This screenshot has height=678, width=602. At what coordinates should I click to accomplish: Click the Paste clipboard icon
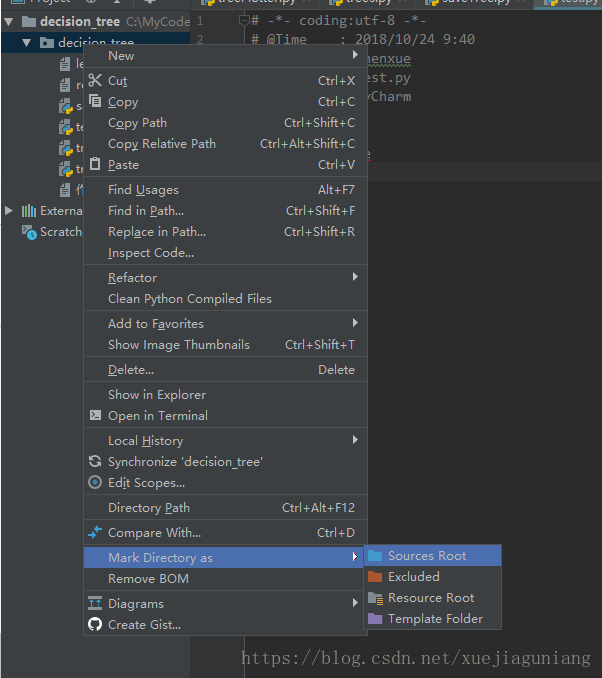click(95, 164)
